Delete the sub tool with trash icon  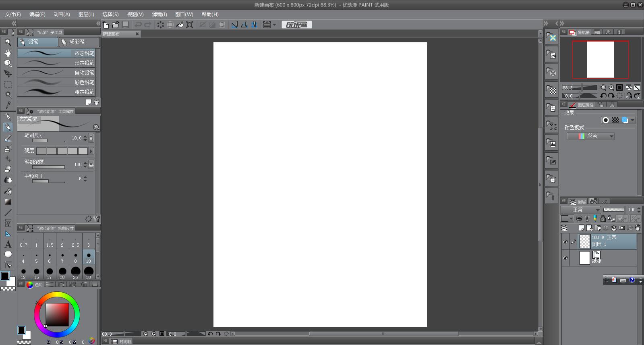coord(96,102)
